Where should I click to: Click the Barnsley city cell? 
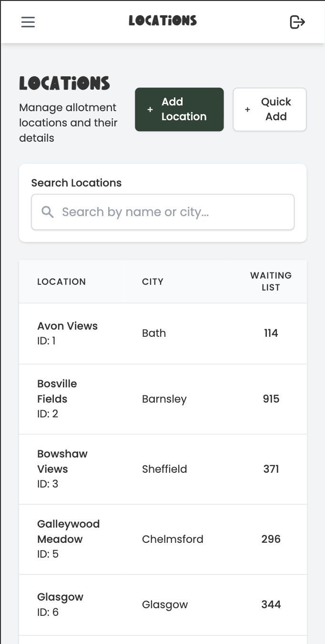pyautogui.click(x=164, y=399)
